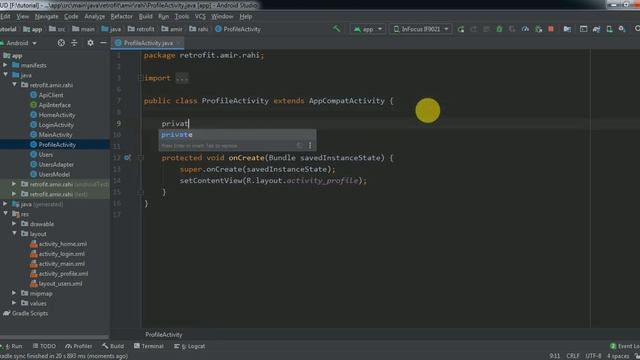Open the Build tool window
Image resolution: width=640 pixels, height=360 pixels.
tap(113, 346)
